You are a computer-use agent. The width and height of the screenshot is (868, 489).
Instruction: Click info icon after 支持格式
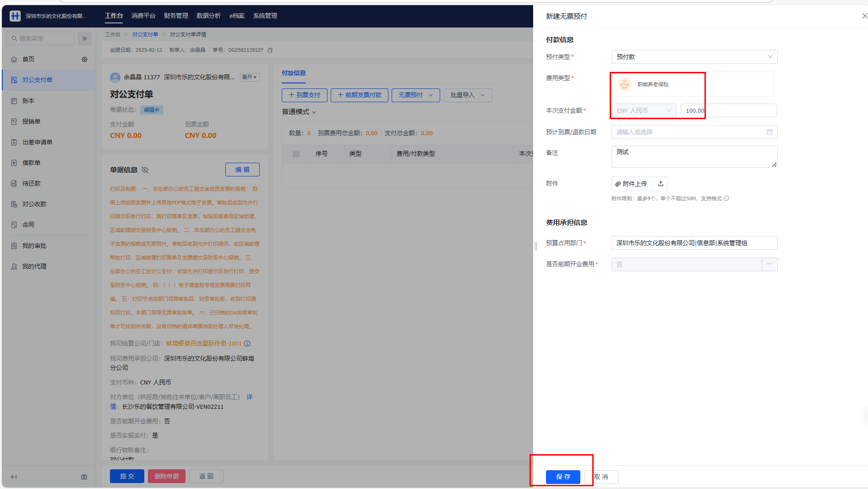coord(726,198)
